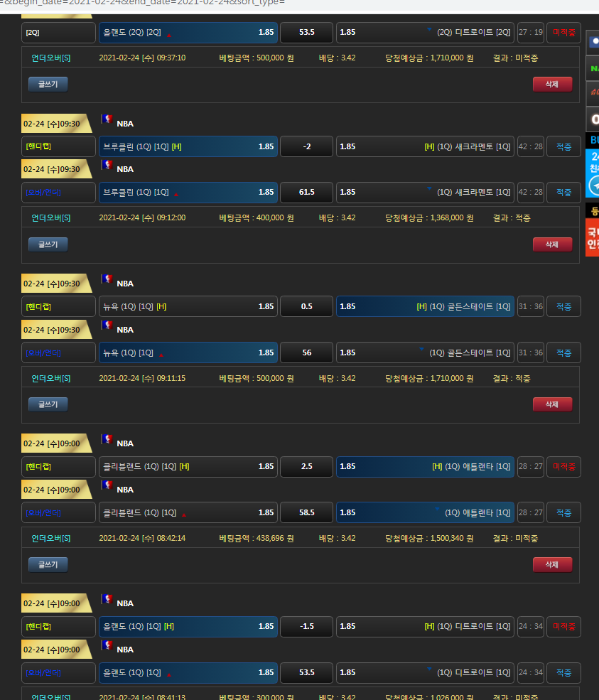The width and height of the screenshot is (599, 700).
Task: Select 애틀랜타 (1Q) under odds cell
Action: tap(425, 512)
